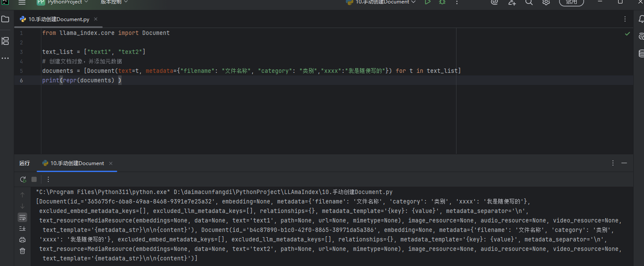644x266 pixels.
Task: Open the 10.手动创建Document run configuration dropdown
Action: click(x=381, y=2)
